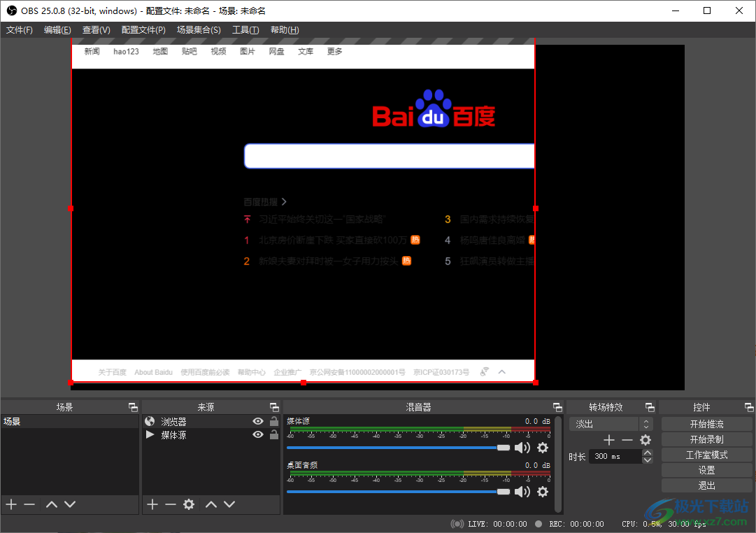The height and width of the screenshot is (533, 756).
Task: Click 工作室模式 button
Action: click(x=706, y=455)
